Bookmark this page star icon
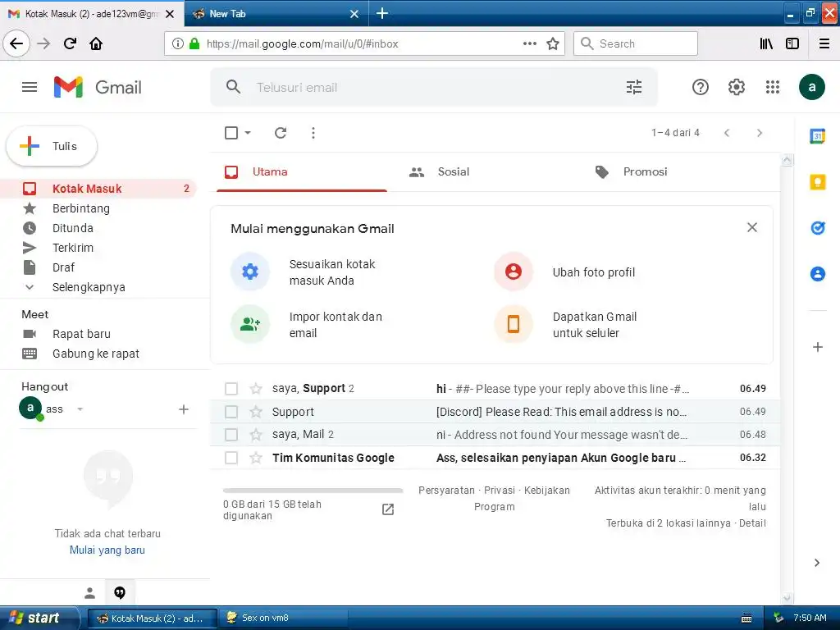Screen dimensions: 840x630 553,43
